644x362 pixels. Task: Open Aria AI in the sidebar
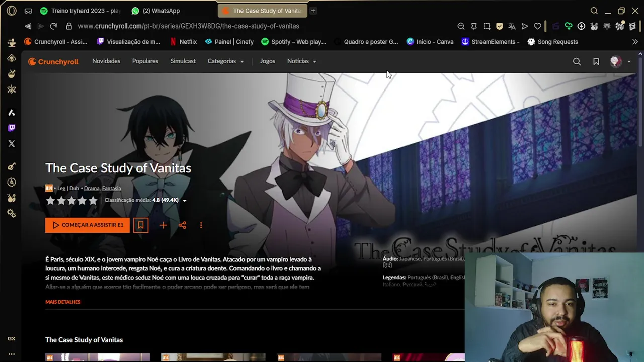click(12, 112)
